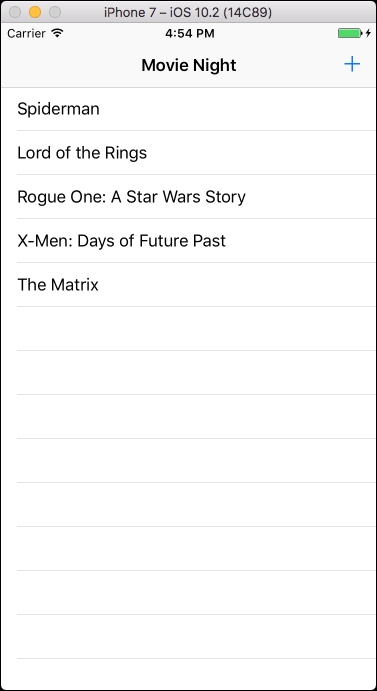Tap the plus add movie button

(352, 65)
